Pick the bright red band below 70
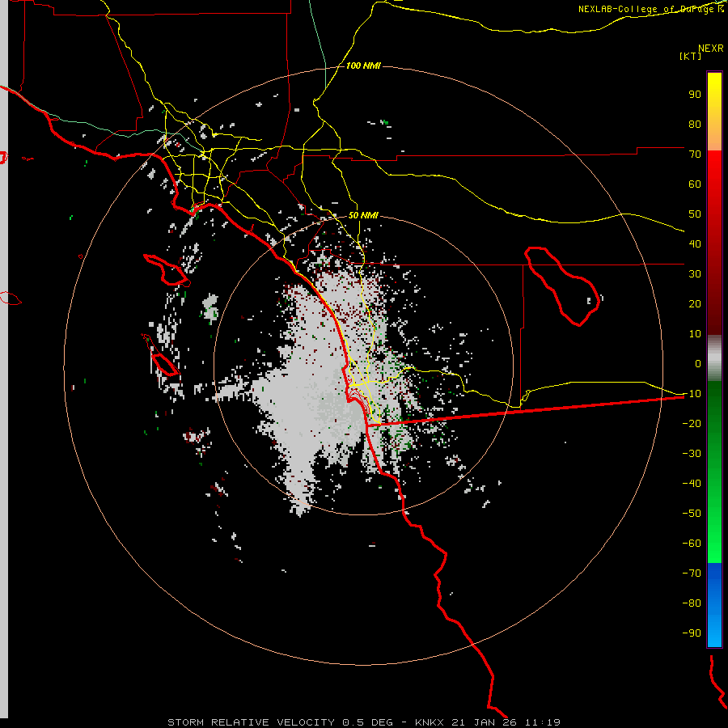The image size is (728, 728). [x=714, y=170]
